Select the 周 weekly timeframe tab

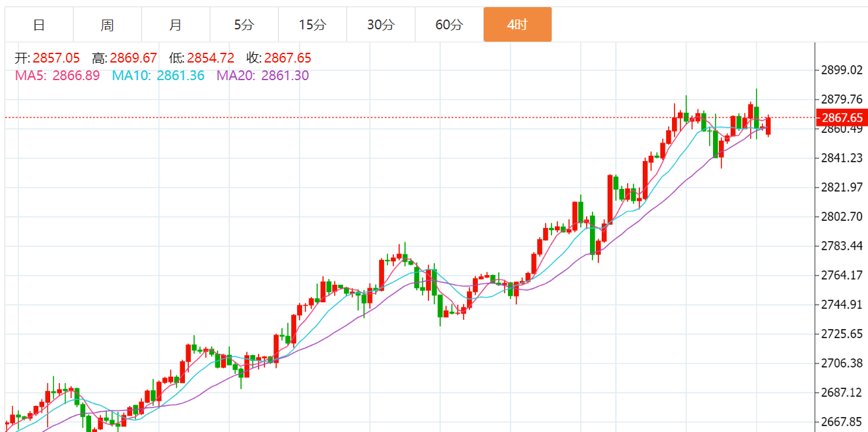(107, 25)
